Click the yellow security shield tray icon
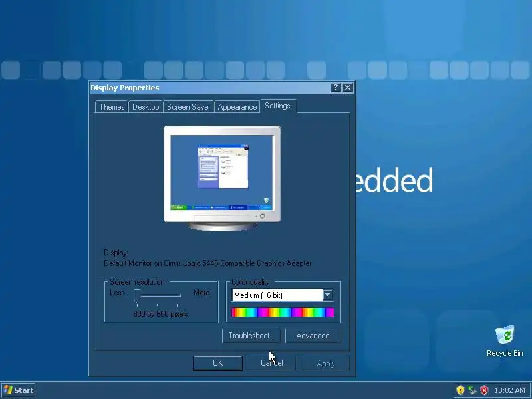532x399 pixels. pos(460,390)
